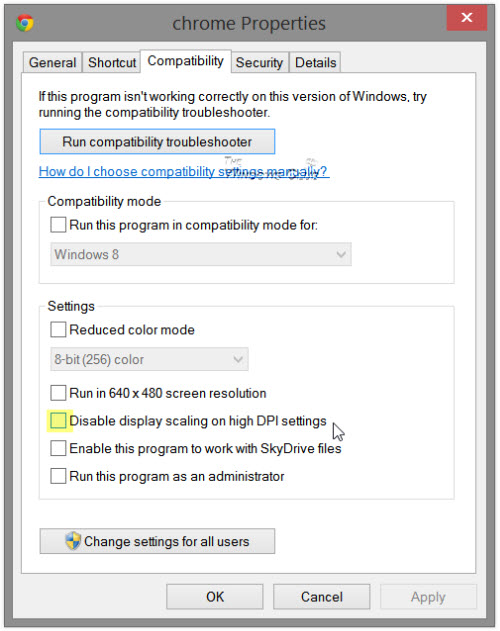500x631 pixels.
Task: Go to the Details tab
Action: (315, 62)
